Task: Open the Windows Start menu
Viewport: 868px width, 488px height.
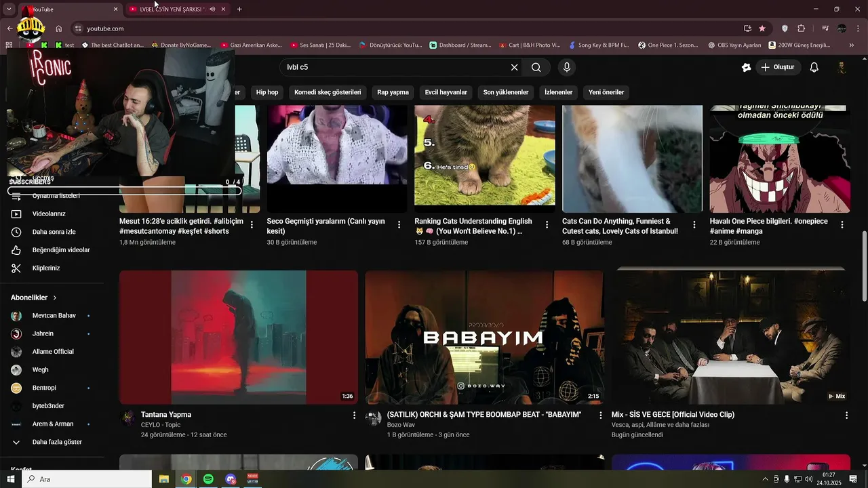Action: [x=10, y=479]
